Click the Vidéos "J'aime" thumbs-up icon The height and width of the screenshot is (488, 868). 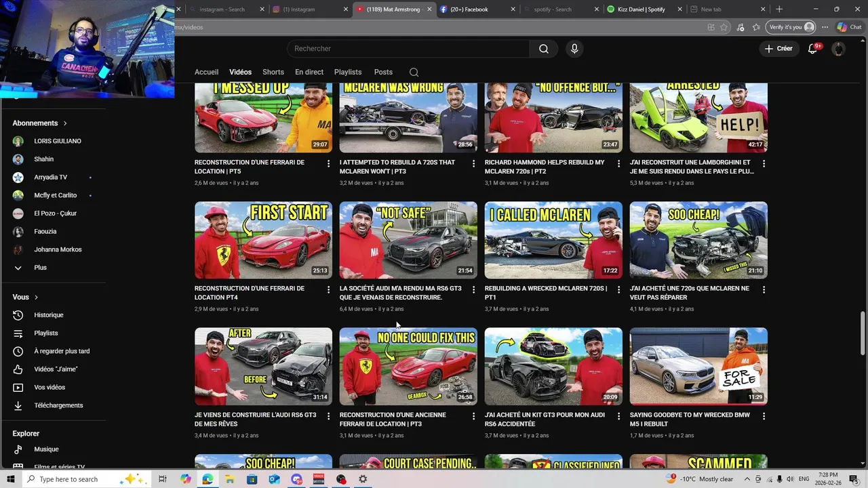click(18, 369)
